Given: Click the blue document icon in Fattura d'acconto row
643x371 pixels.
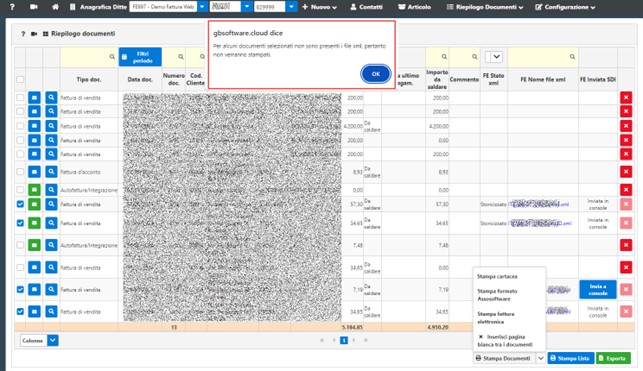Looking at the screenshot, I should 34,172.
